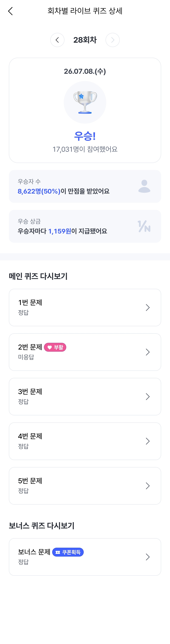
Task: Select the 1번 문제 card
Action: pyautogui.click(x=85, y=308)
